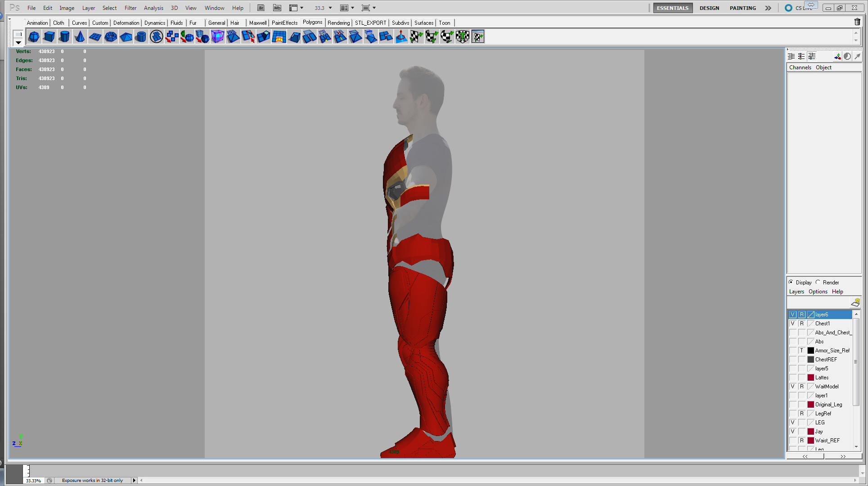Switch to the Polygons shelf tab

(x=313, y=22)
